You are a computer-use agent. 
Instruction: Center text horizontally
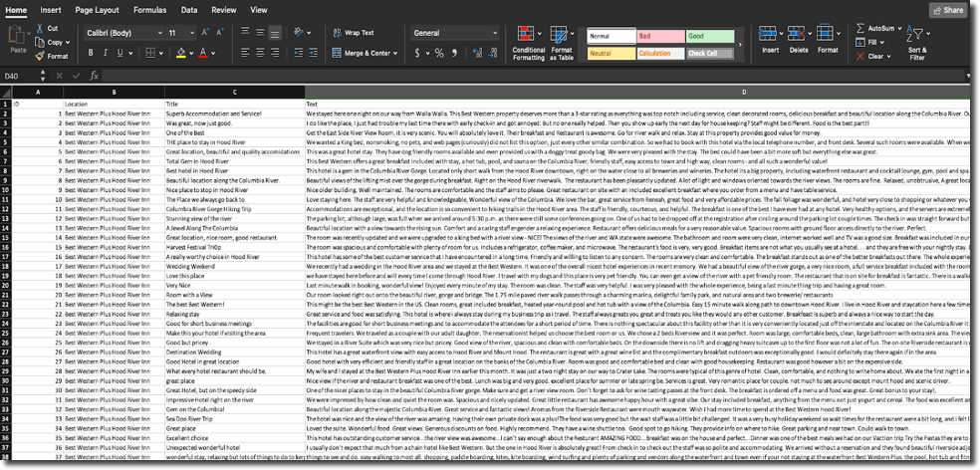click(260, 53)
